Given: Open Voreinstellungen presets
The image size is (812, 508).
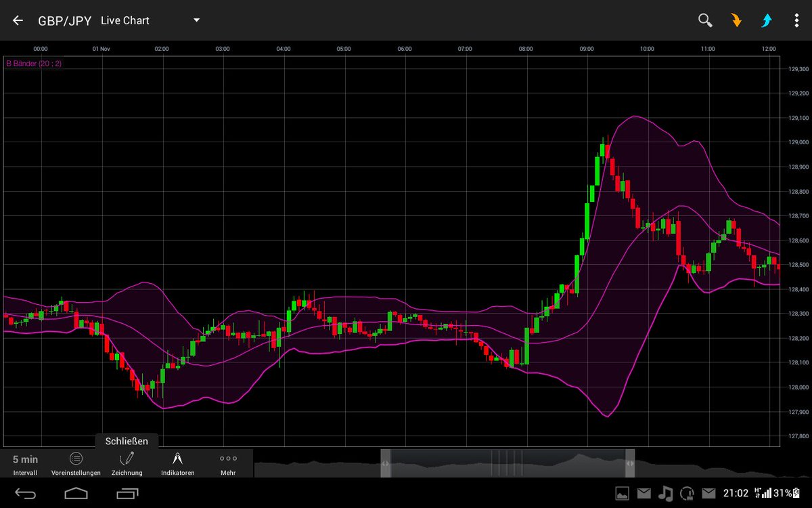Looking at the screenshot, I should (x=76, y=464).
